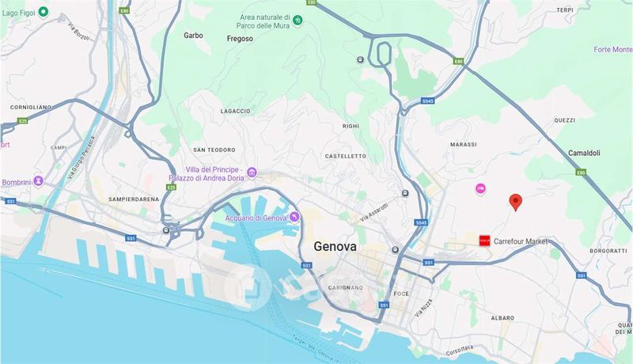This screenshot has width=633, height=364.
Task: Select the Parco delle Mura park icon
Action: 298,20
